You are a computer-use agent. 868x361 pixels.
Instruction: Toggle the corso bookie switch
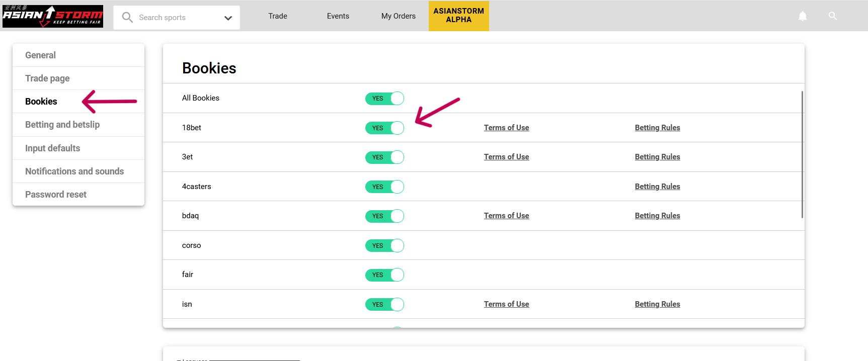[385, 246]
